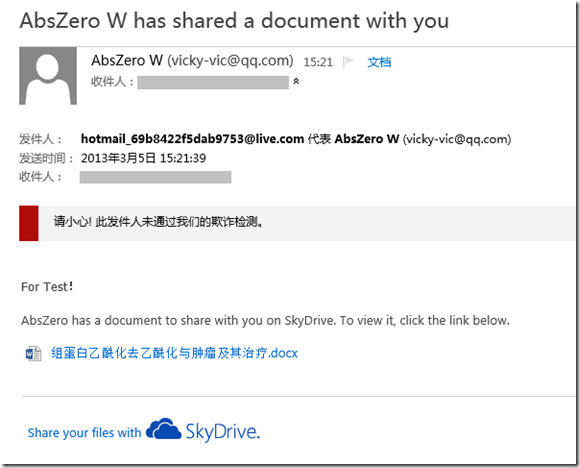Click the email subject title

(235, 21)
